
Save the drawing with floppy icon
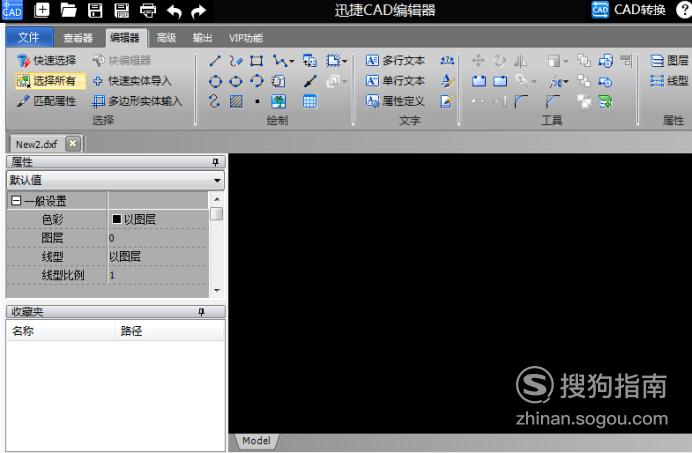pos(95,10)
